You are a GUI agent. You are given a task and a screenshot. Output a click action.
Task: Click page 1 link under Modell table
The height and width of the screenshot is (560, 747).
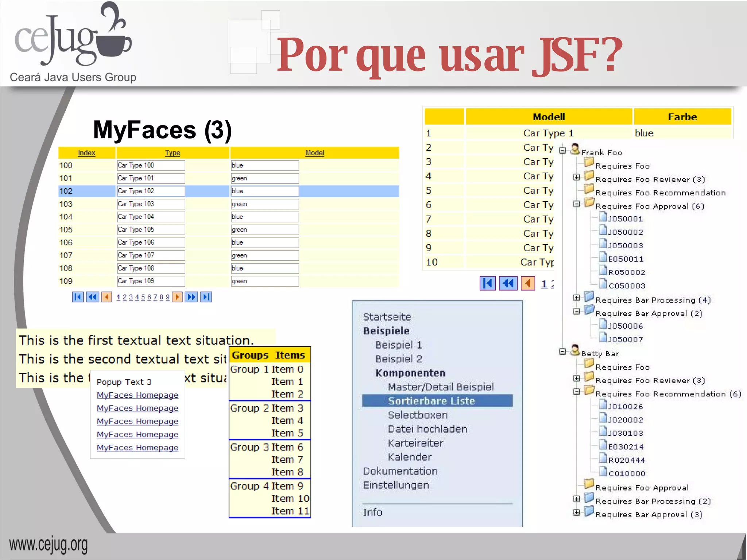tap(544, 284)
